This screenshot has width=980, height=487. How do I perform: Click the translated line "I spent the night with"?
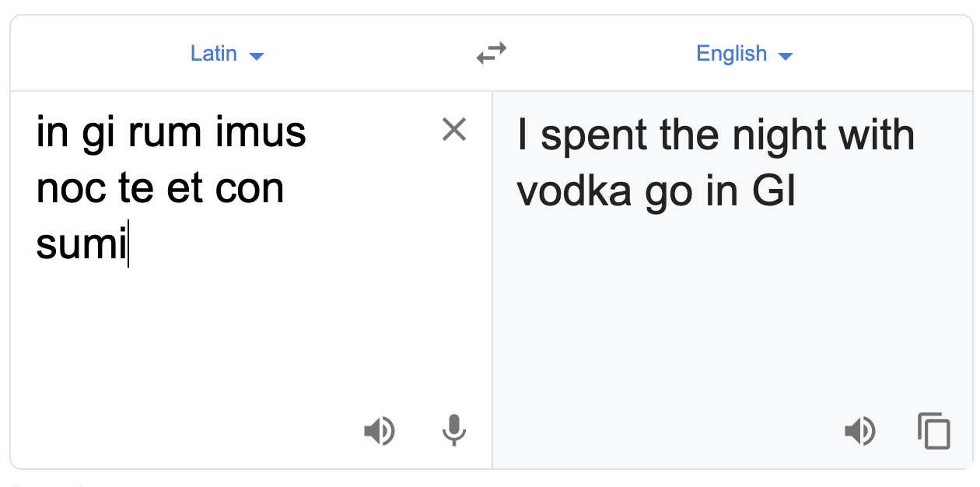[x=716, y=136]
